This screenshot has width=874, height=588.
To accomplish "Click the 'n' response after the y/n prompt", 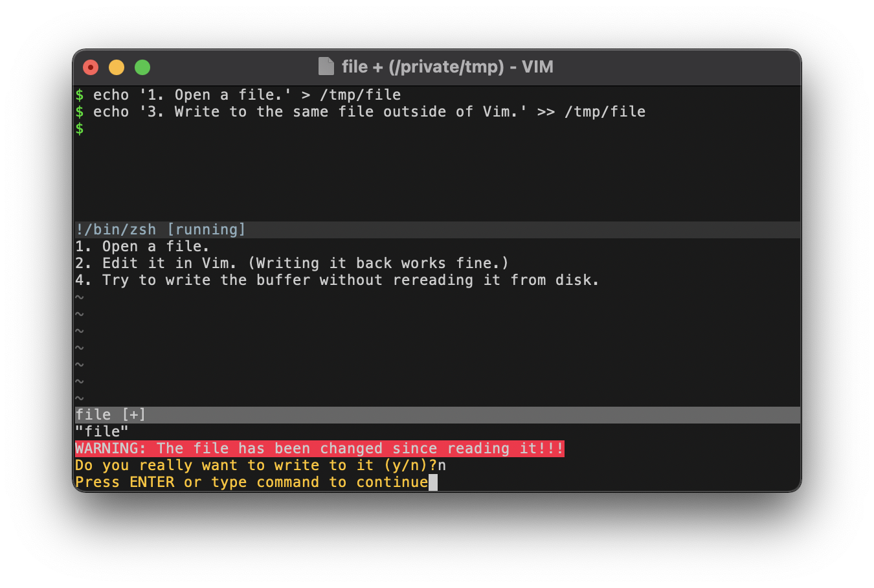I will [443, 465].
